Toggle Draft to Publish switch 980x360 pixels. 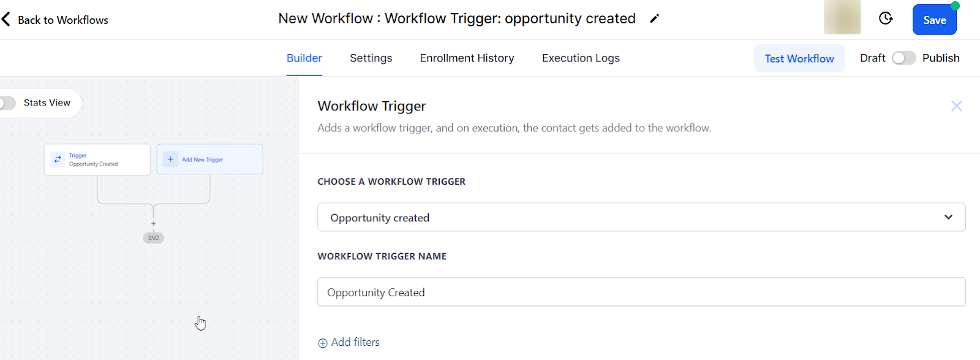click(903, 58)
